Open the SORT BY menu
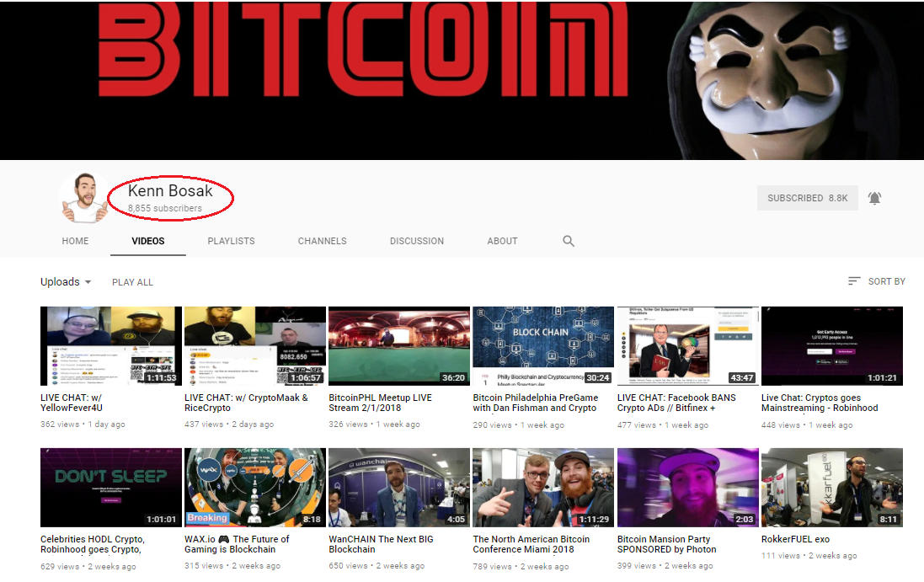 876,281
